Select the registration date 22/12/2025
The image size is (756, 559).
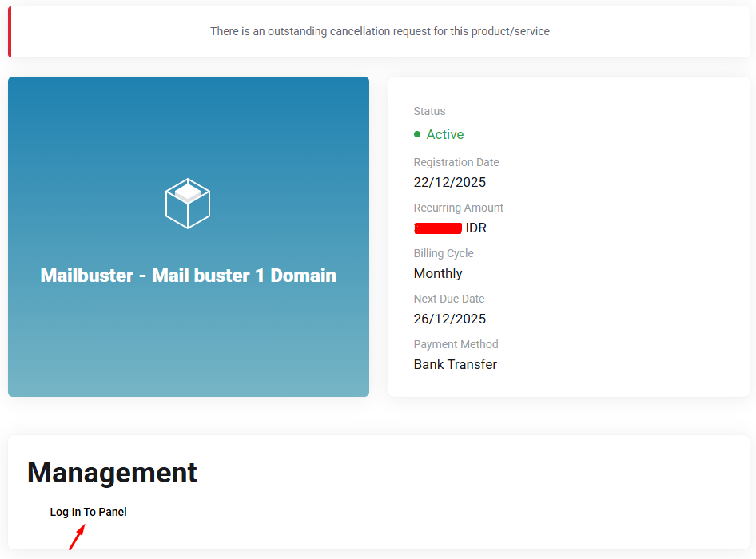click(x=449, y=182)
